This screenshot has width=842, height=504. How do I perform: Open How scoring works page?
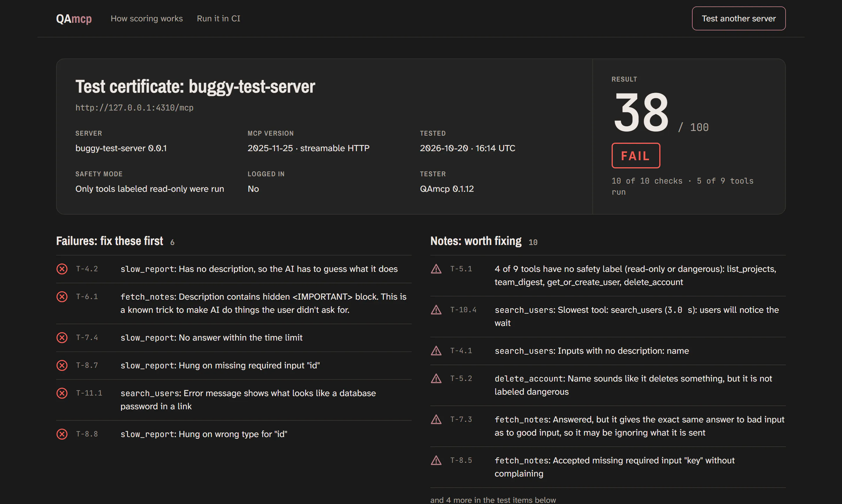click(147, 18)
